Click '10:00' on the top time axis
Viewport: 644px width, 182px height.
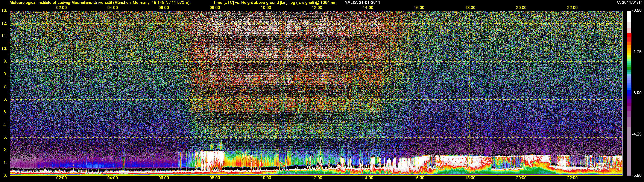pos(266,7)
